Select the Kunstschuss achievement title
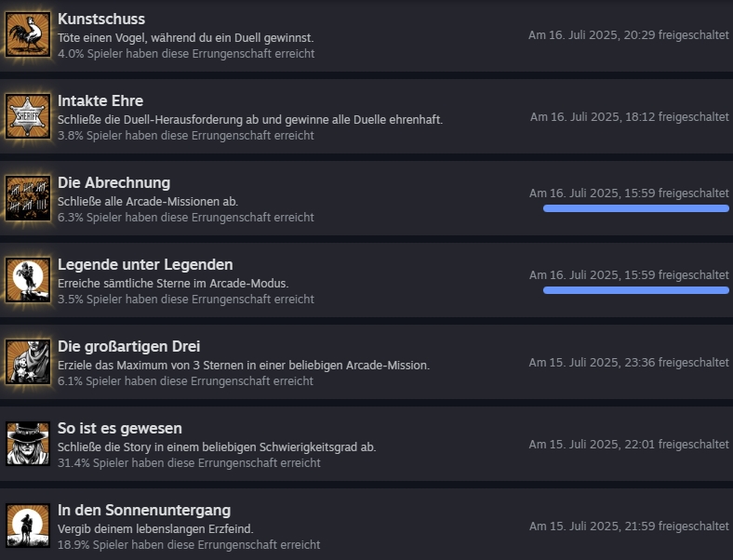 (101, 20)
